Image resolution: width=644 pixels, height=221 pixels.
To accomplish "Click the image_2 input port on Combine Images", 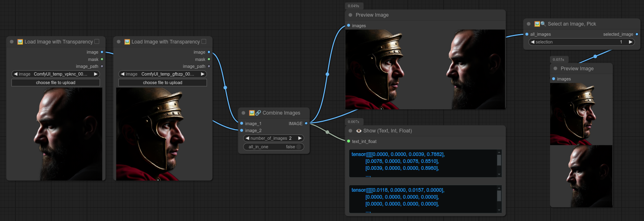I will [242, 130].
